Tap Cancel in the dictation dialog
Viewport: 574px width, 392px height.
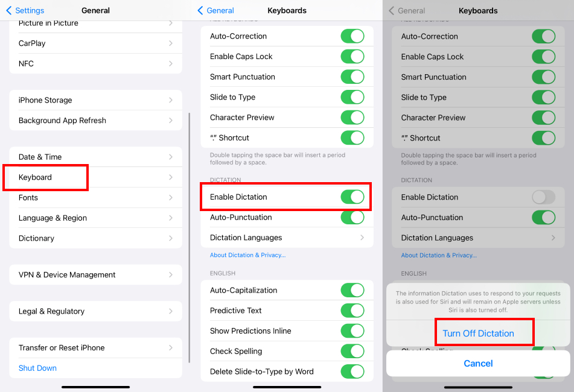pos(478,364)
